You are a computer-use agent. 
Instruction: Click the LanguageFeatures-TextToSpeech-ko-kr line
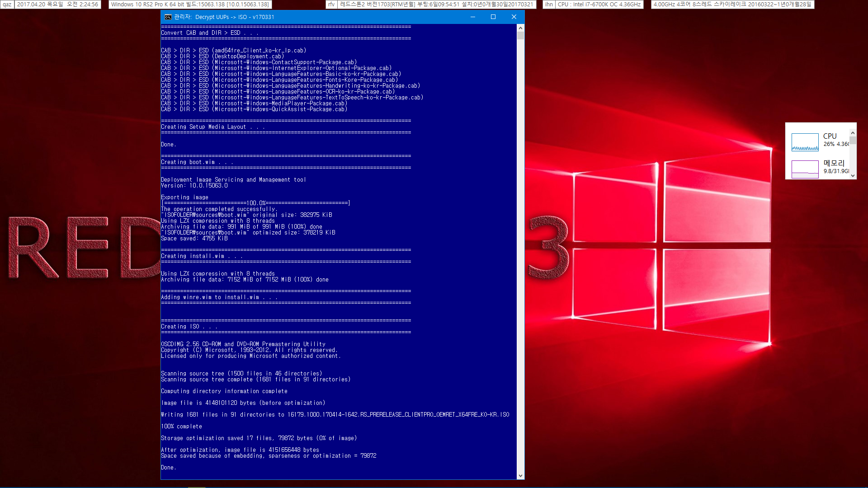click(292, 98)
